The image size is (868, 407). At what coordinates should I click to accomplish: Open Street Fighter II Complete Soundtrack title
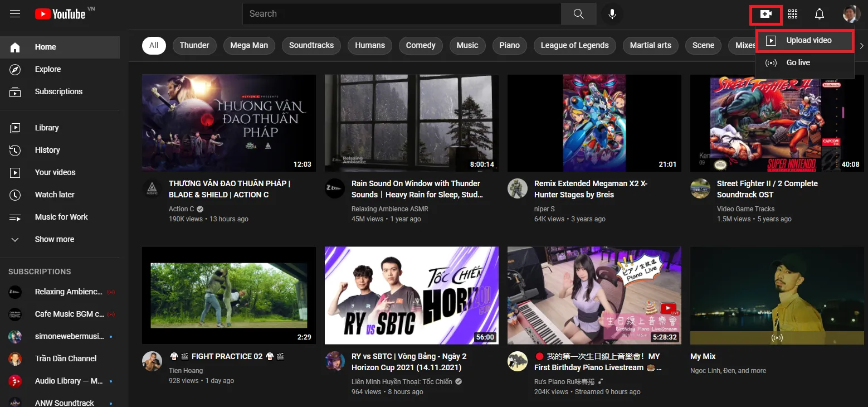(767, 189)
